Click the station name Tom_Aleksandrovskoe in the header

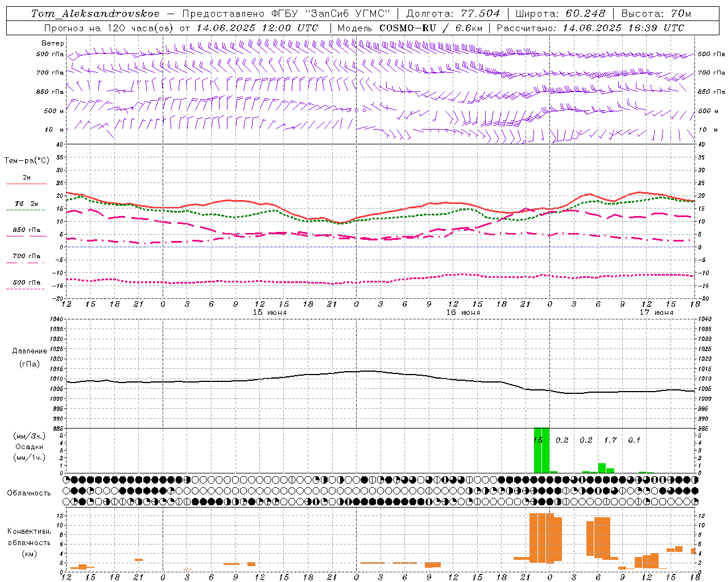click(x=95, y=14)
